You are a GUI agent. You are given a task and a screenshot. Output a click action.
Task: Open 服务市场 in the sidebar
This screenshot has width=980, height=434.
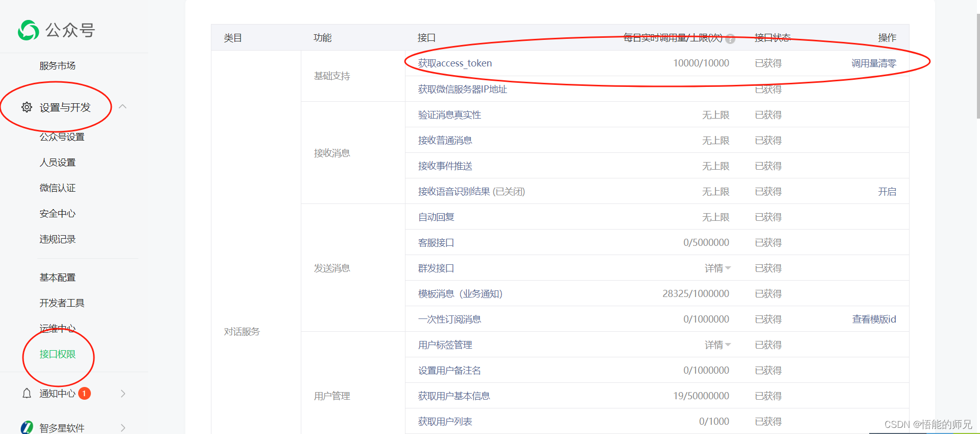coord(57,65)
